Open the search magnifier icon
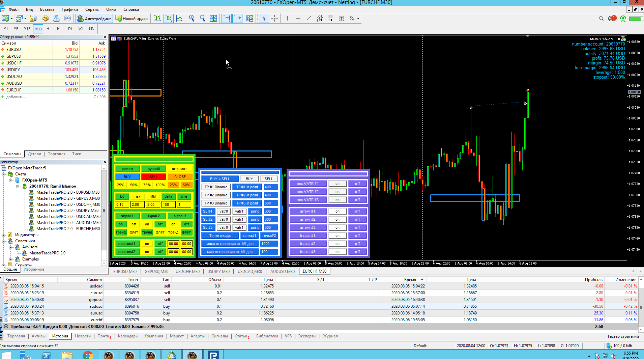 601,19
